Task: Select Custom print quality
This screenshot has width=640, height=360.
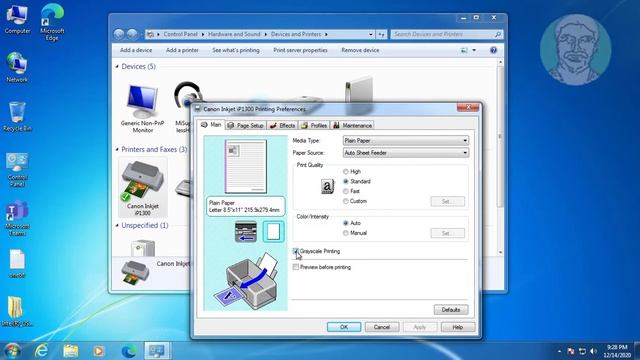Action: pyautogui.click(x=346, y=201)
